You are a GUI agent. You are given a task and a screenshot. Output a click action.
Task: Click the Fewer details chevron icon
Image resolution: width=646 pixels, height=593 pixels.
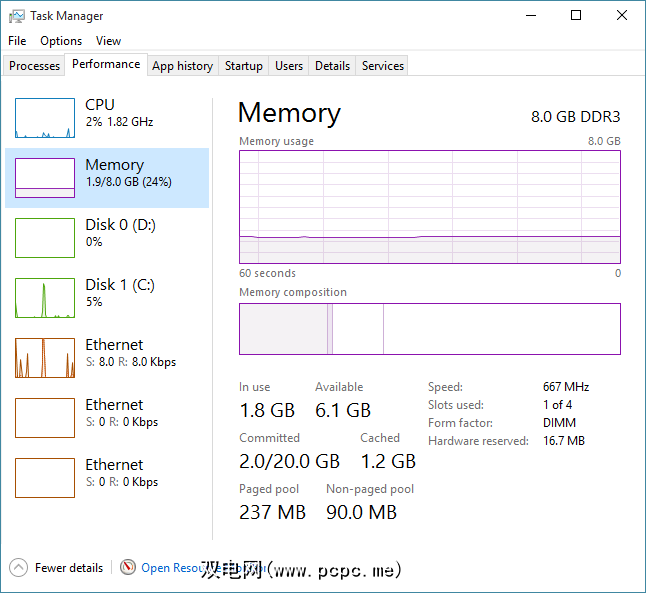(x=18, y=567)
